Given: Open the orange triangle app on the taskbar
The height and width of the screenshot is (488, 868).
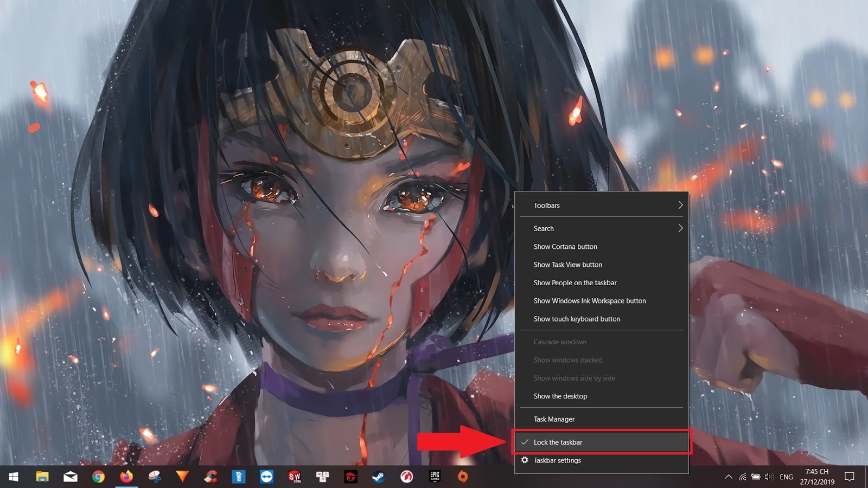Looking at the screenshot, I should tap(183, 477).
